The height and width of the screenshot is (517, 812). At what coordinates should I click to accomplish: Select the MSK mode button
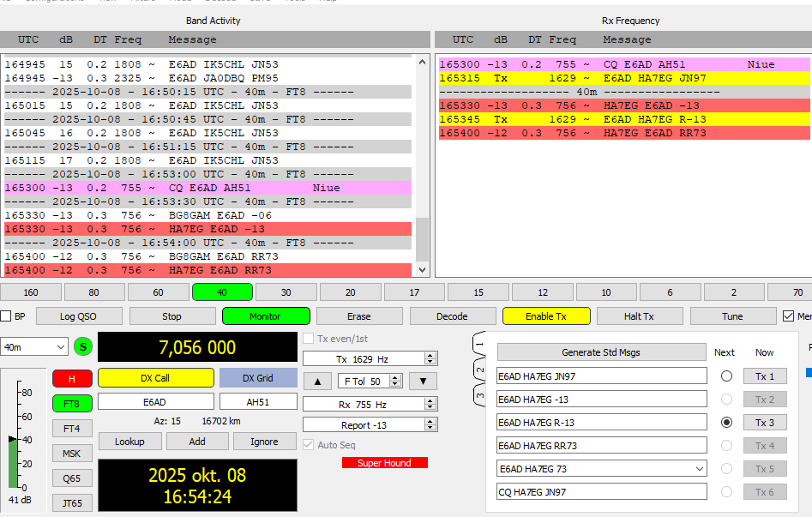click(72, 453)
